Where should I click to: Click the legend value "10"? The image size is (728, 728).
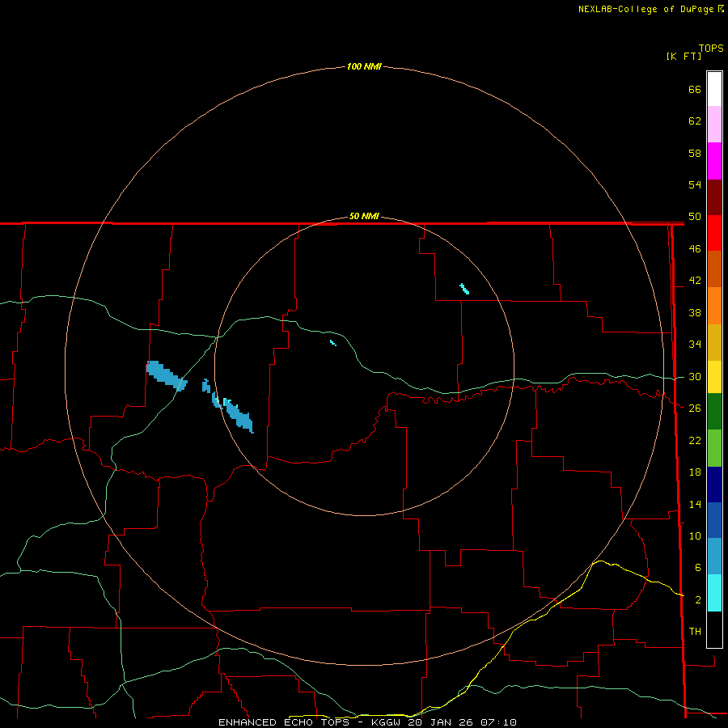click(x=695, y=535)
